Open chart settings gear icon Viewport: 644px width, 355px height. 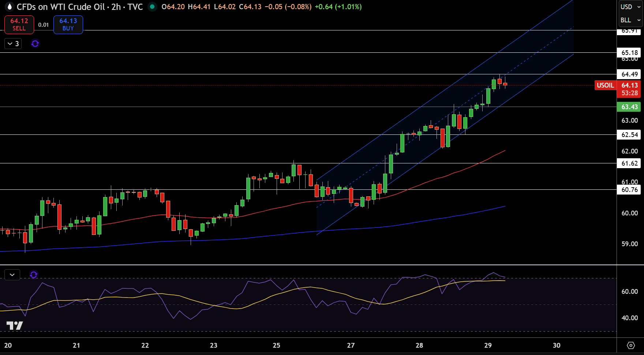coord(631,345)
